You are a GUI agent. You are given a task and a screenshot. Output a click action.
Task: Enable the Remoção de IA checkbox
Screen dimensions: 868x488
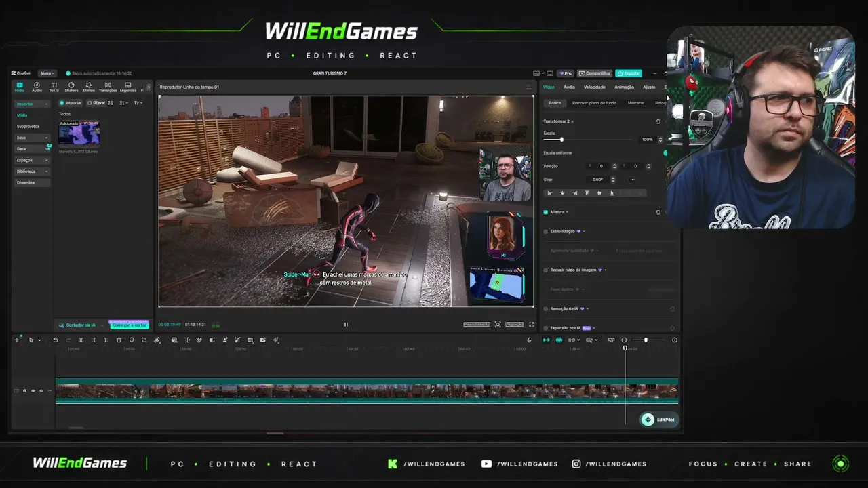[546, 309]
